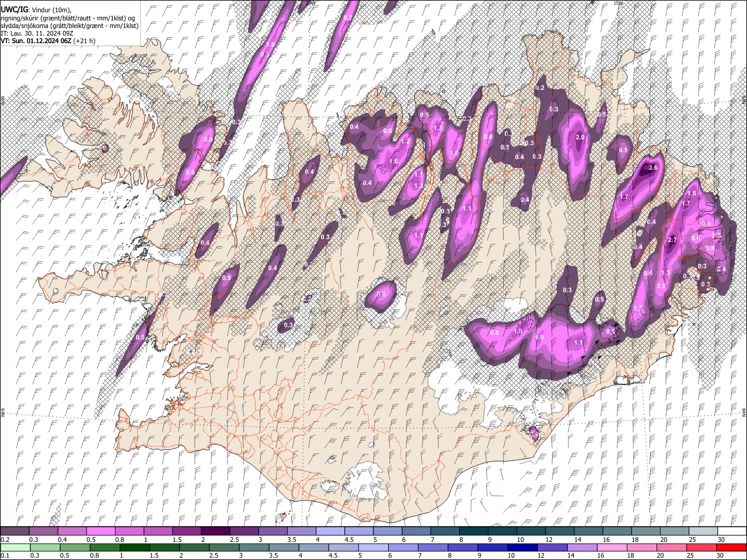Viewport: 747px width, 560px height.
Task: Click the UWC/IG Vindur (10m) title text
Action: (x=36, y=10)
